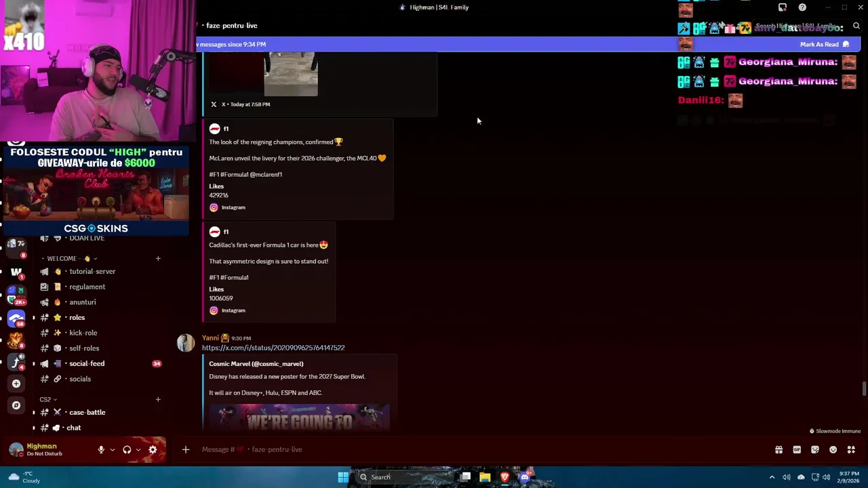
Task: Open the server icon with 4 badge
Action: (x=16, y=362)
